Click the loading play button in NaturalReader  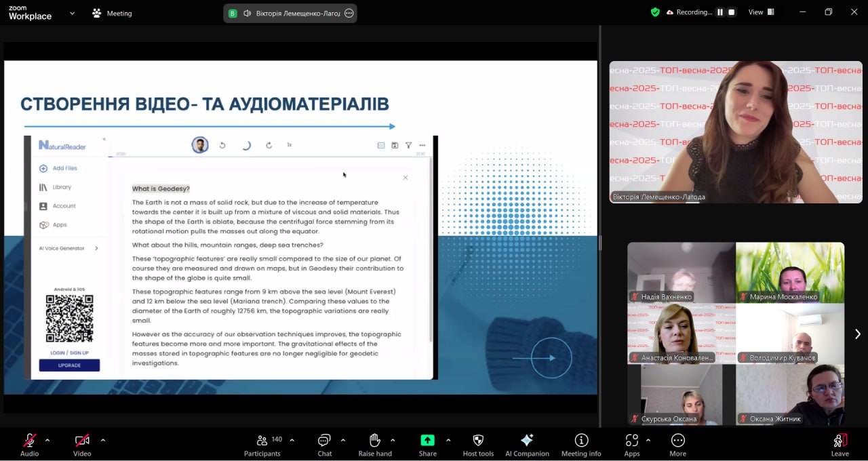[245, 145]
